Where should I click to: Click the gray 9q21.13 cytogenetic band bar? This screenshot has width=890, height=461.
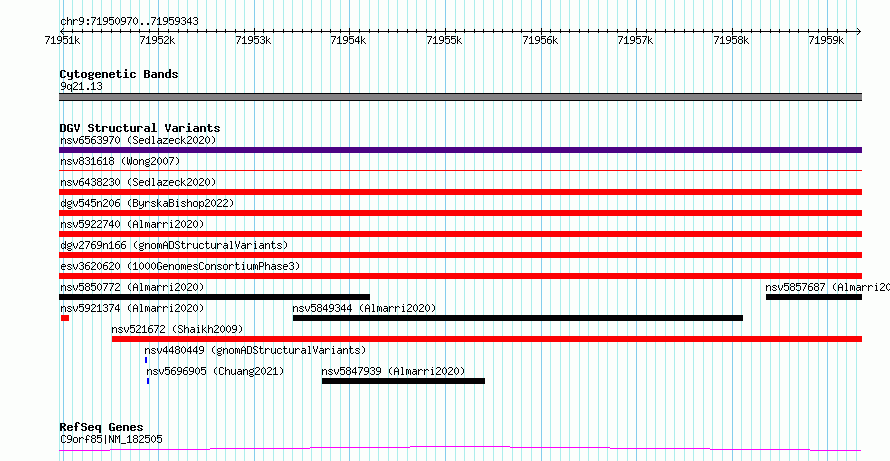[x=460, y=97]
